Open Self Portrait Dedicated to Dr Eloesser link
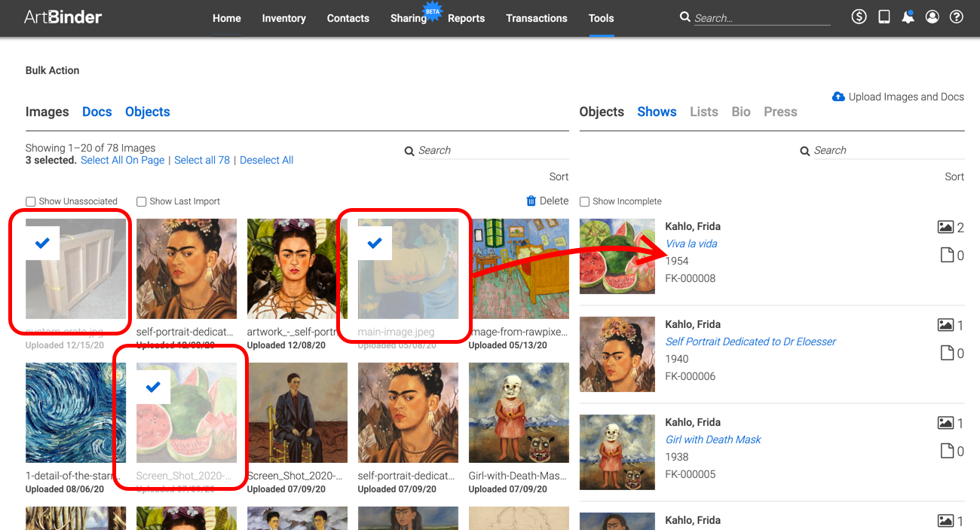 [751, 342]
